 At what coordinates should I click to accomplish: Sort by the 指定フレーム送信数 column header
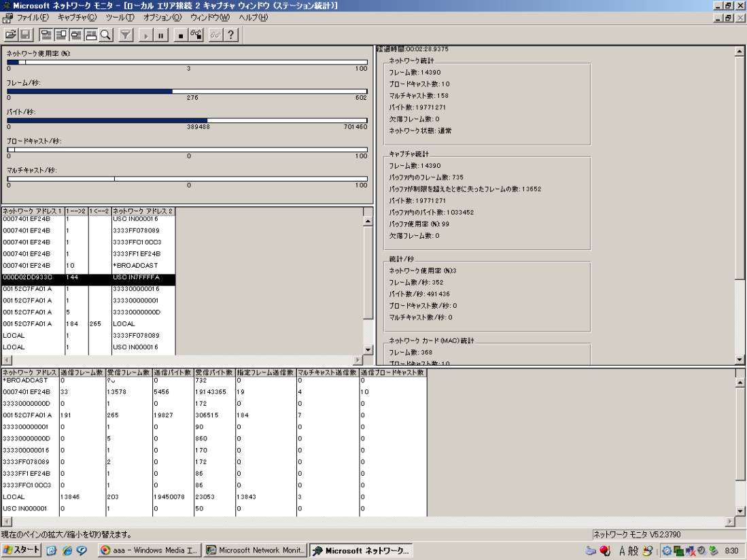tap(266, 372)
